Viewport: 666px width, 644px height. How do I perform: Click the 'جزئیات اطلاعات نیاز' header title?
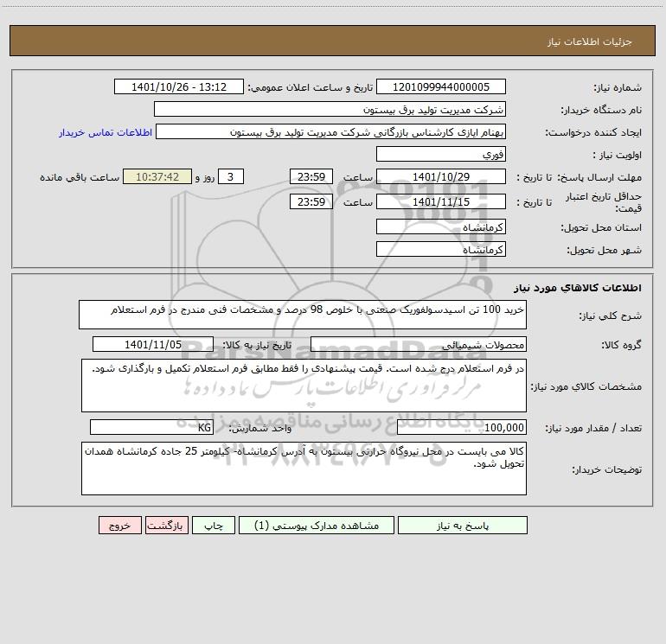pos(590,41)
